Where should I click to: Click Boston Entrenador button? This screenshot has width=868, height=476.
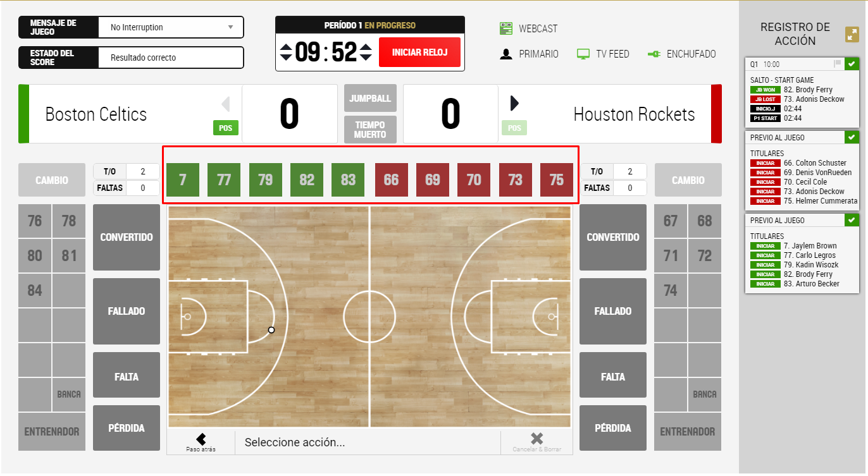(x=52, y=432)
